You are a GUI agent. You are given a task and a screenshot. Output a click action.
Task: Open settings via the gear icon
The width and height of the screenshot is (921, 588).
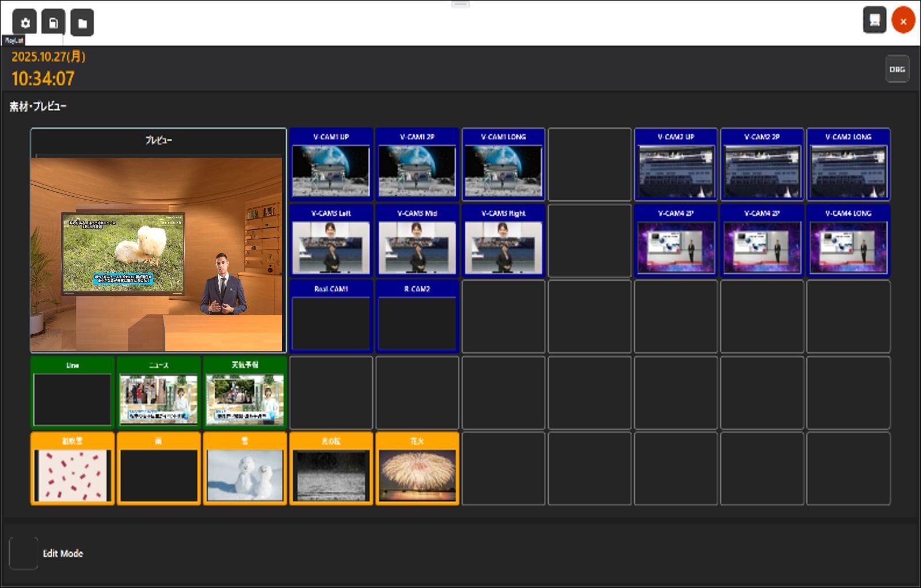[25, 22]
